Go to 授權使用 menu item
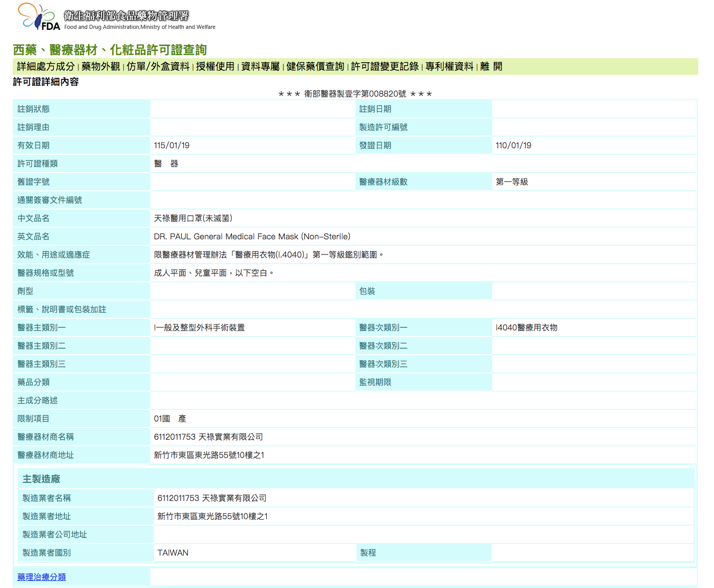Screen dimensions: 714x588 pyautogui.click(x=215, y=66)
